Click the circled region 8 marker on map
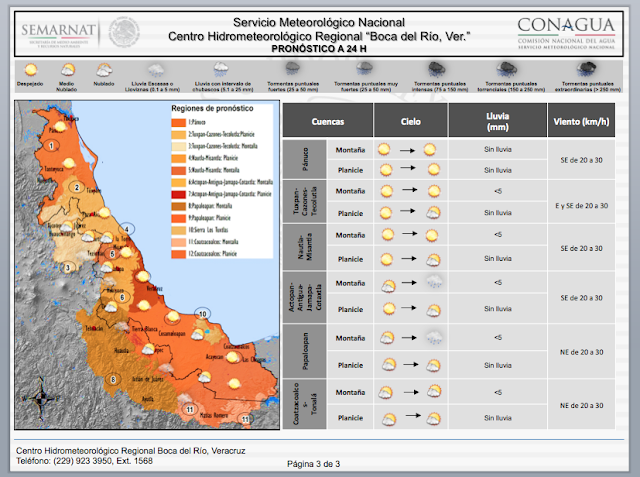Screen dimensions: 640x477 pos(113,379)
